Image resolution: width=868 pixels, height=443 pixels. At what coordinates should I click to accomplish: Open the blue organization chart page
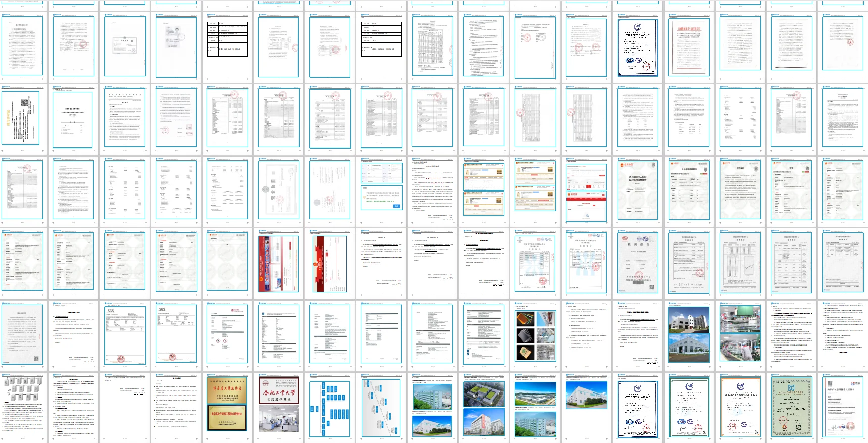330,408
